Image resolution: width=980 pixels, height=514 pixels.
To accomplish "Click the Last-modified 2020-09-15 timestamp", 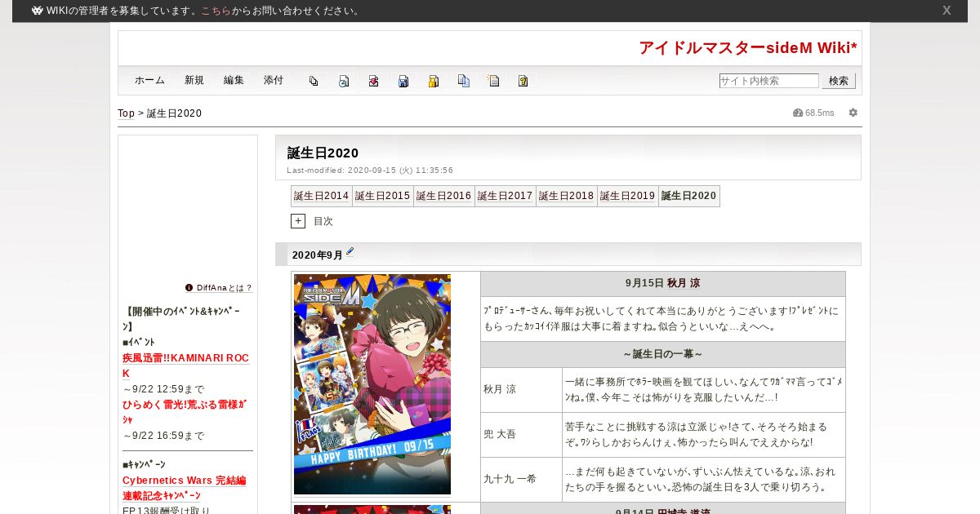I will tap(370, 171).
